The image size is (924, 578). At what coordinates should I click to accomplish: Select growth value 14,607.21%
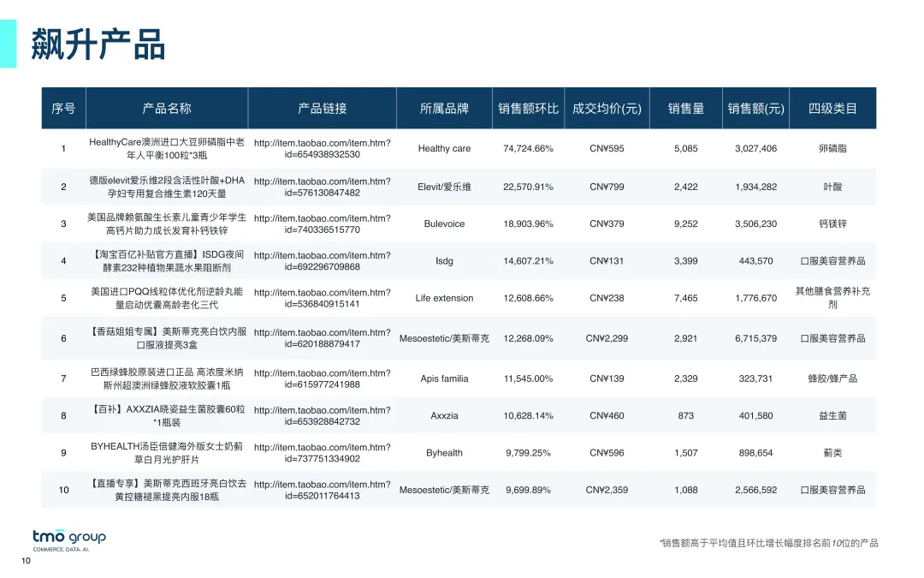(528, 261)
